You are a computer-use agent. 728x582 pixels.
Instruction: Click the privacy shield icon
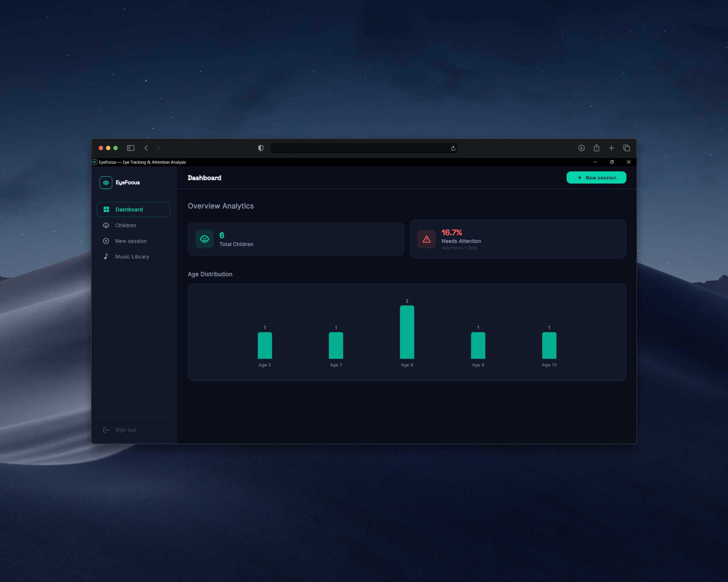[x=261, y=148]
